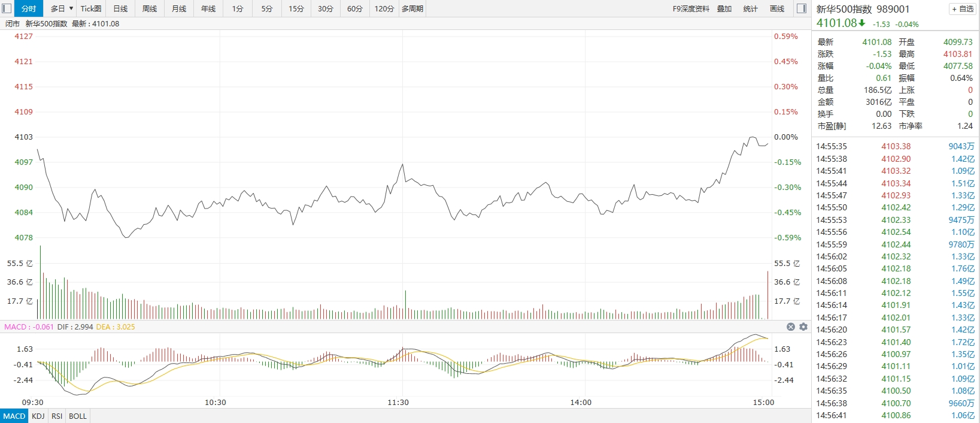980x423 pixels.
Task: Add index to watchlist via + 自选
Action: (x=963, y=9)
